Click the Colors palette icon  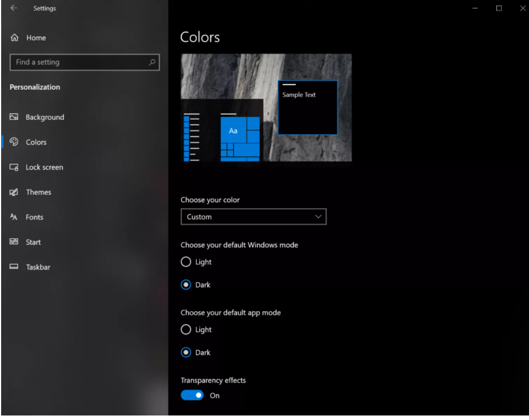click(x=14, y=142)
